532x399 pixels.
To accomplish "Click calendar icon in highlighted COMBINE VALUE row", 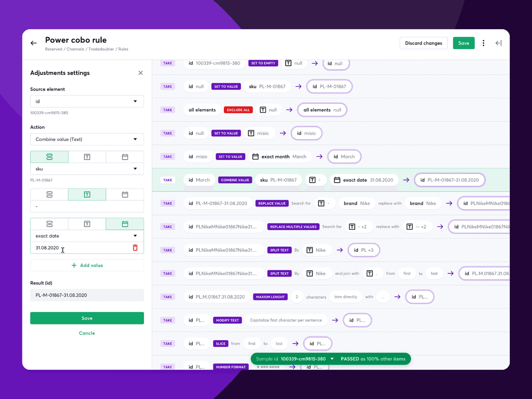I will pos(337,180).
